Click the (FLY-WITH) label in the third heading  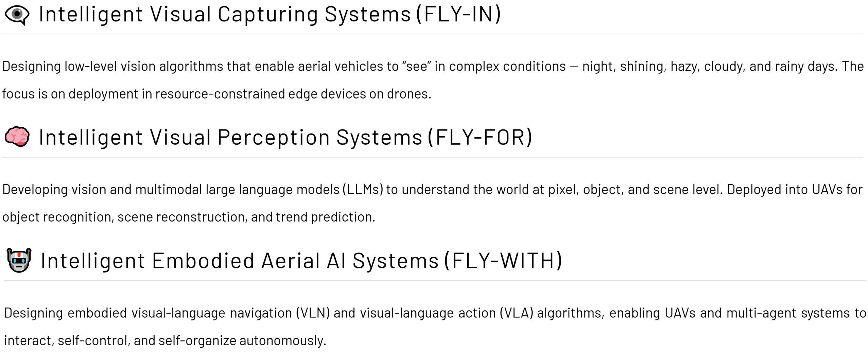[503, 261]
